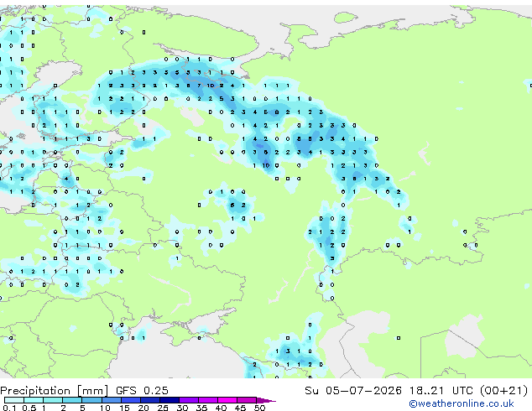Screen dimensions: 532x411
Task: Click the 5–10 mm legend color swatch
Action: (91, 400)
